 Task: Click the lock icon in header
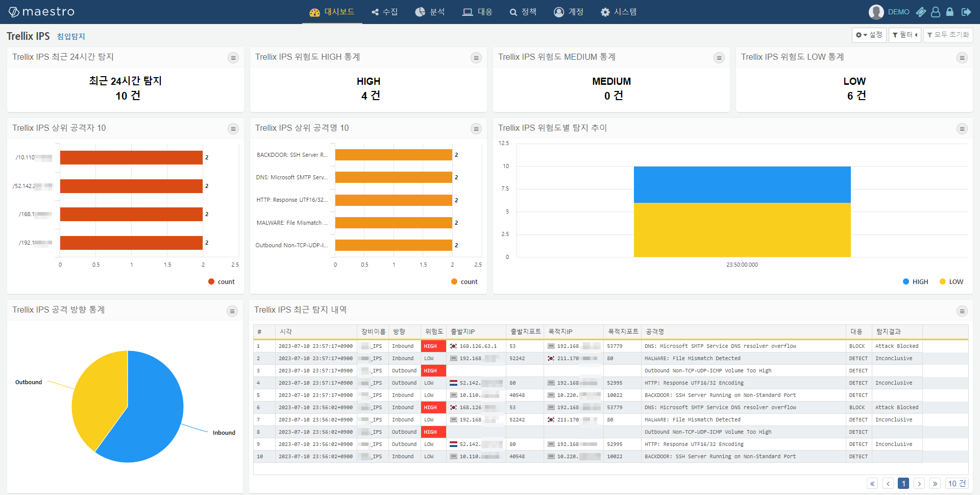(950, 12)
